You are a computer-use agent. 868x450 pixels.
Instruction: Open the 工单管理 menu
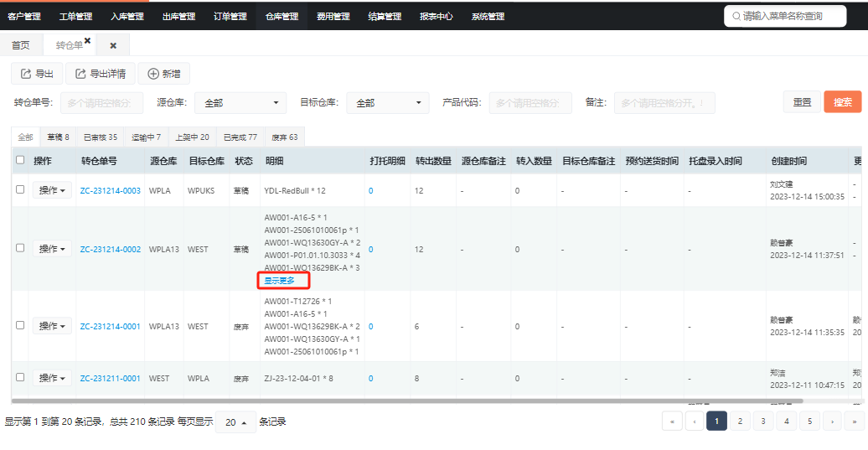(76, 16)
